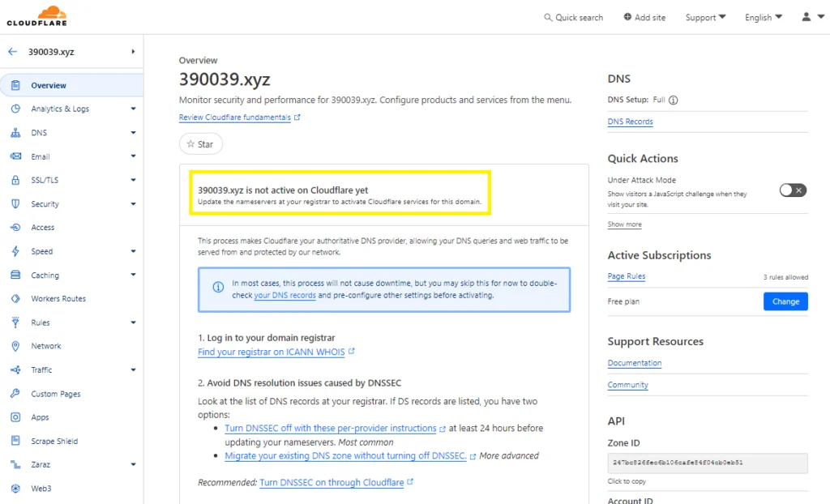Expand the DNS submenu arrow in sidebar

(x=134, y=132)
